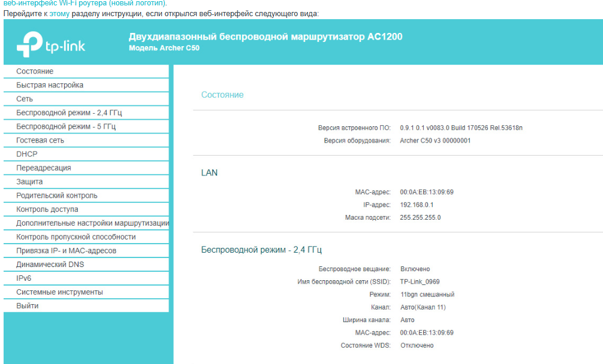Open Динамический DNS menu item
Image resolution: width=603 pixels, height=364 pixels.
(86, 265)
